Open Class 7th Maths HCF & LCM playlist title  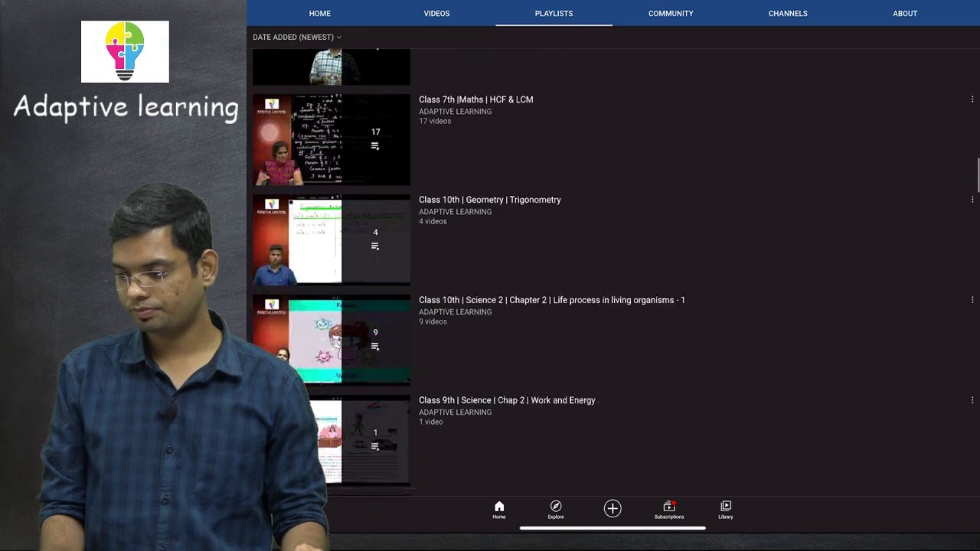pos(475,99)
